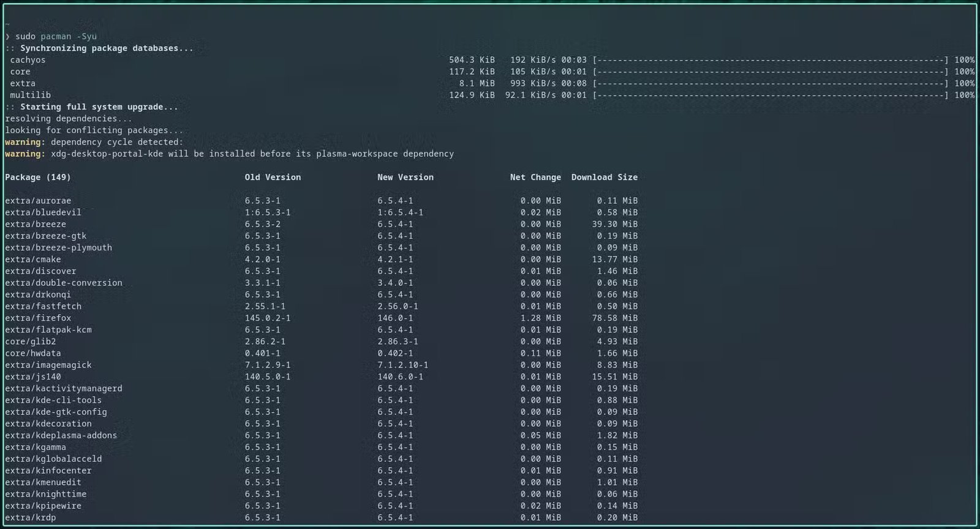Click the extra/discover package name
The width and height of the screenshot is (980, 529).
[x=40, y=271]
